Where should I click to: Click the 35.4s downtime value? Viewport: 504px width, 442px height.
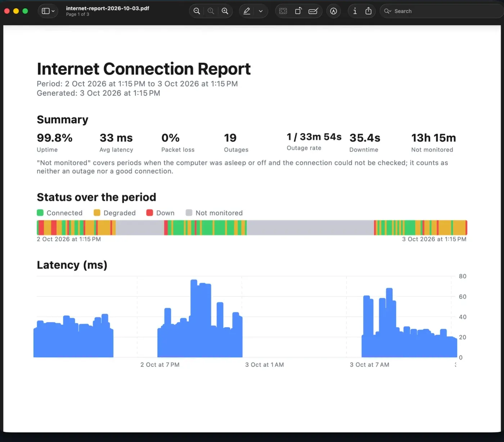[x=365, y=138]
